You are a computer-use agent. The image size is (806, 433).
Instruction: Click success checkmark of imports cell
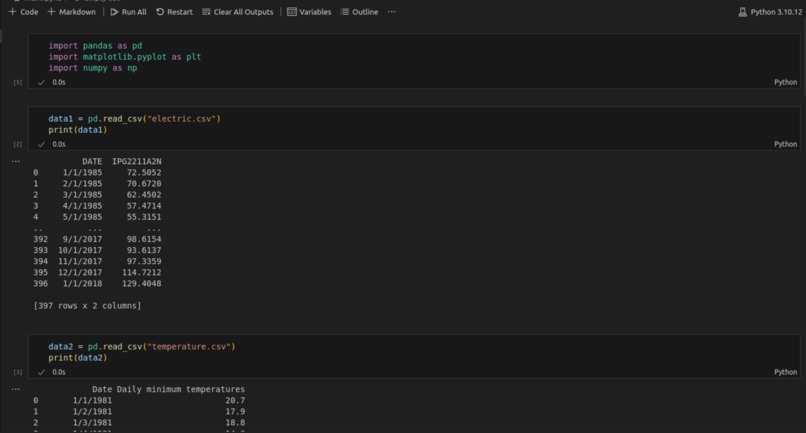pyautogui.click(x=41, y=82)
